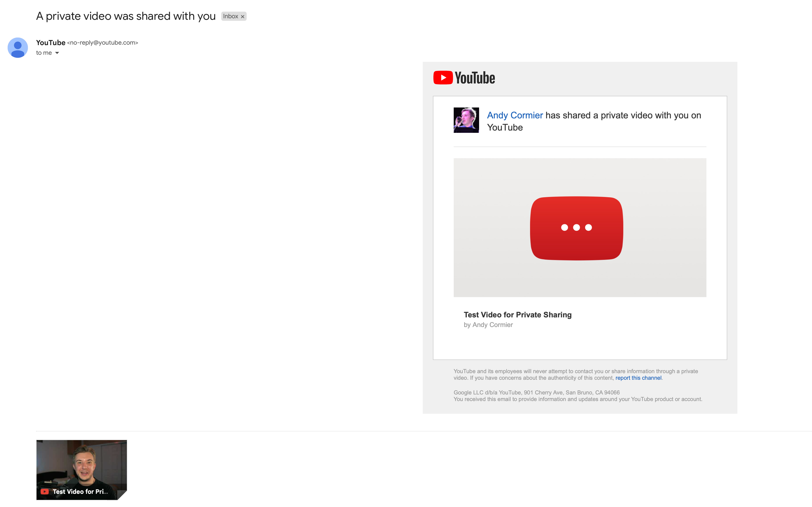Click the email subject line text
This screenshot has height=507, width=812.
(126, 16)
